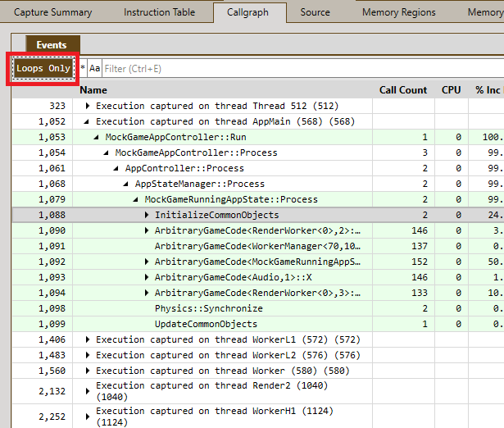Collapse the MockGameAppController::Process node
This screenshot has width=504, height=428.
[x=106, y=153]
